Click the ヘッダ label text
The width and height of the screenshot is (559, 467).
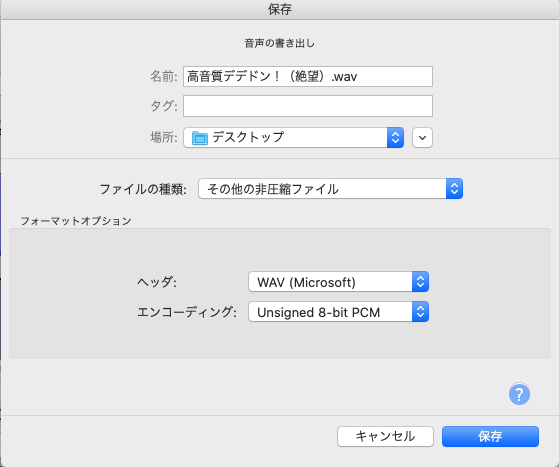pyautogui.click(x=157, y=282)
